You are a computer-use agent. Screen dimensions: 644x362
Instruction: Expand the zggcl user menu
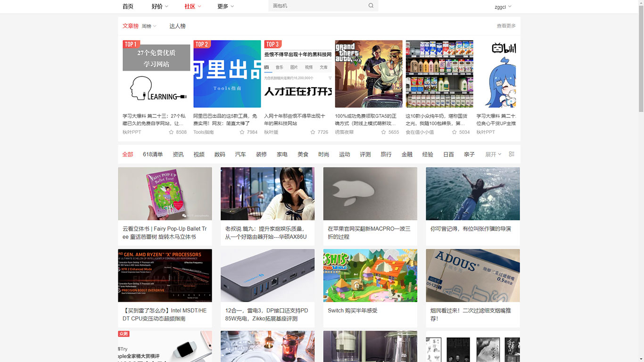coord(503,7)
